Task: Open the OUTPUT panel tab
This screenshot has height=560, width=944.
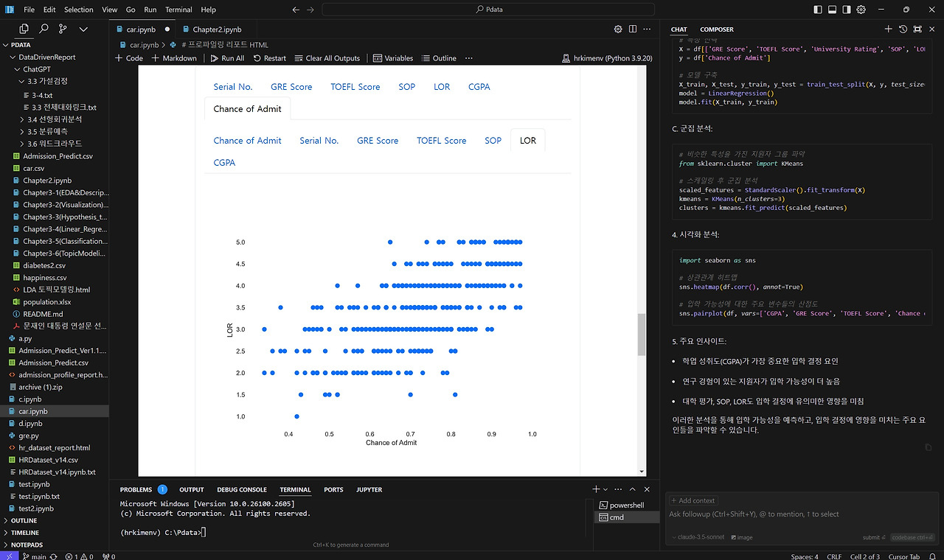Action: pyautogui.click(x=192, y=489)
